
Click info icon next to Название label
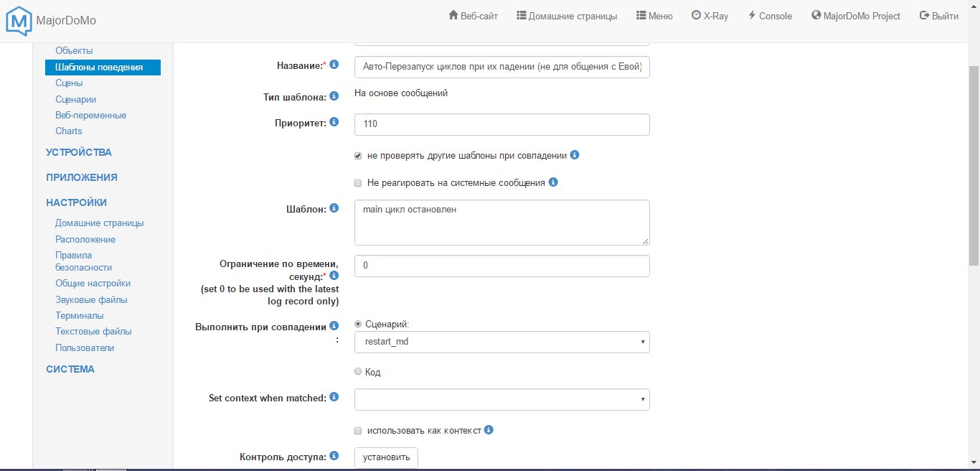point(334,65)
